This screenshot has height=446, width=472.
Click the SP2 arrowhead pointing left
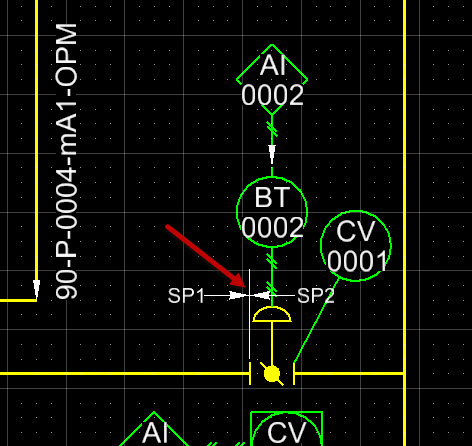pos(261,295)
